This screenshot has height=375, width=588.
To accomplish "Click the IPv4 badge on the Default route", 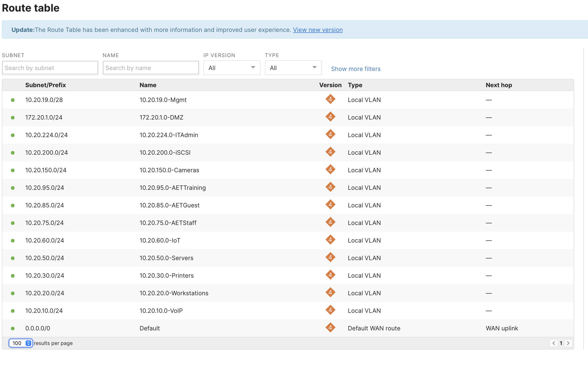I will click(x=330, y=328).
